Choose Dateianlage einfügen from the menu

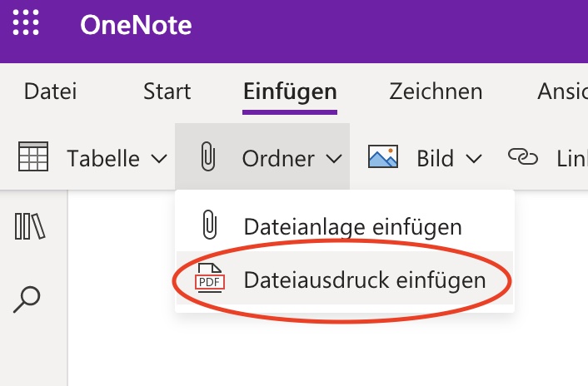345,225
